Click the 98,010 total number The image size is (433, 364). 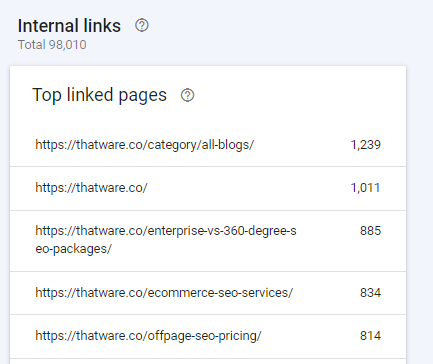tap(68, 45)
